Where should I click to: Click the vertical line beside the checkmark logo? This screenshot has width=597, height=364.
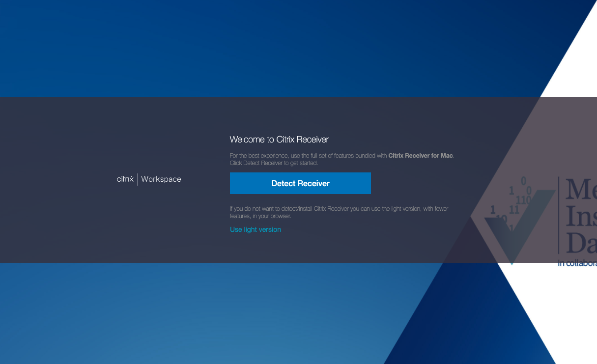click(559, 216)
